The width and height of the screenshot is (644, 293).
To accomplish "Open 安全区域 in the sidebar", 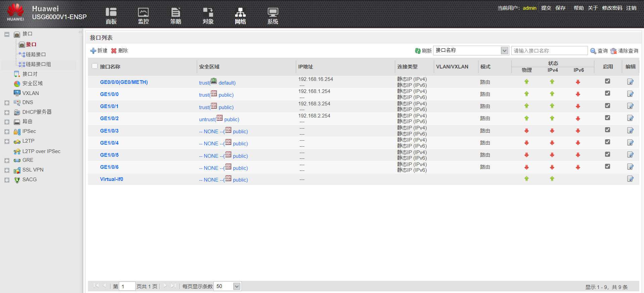I will click(32, 83).
